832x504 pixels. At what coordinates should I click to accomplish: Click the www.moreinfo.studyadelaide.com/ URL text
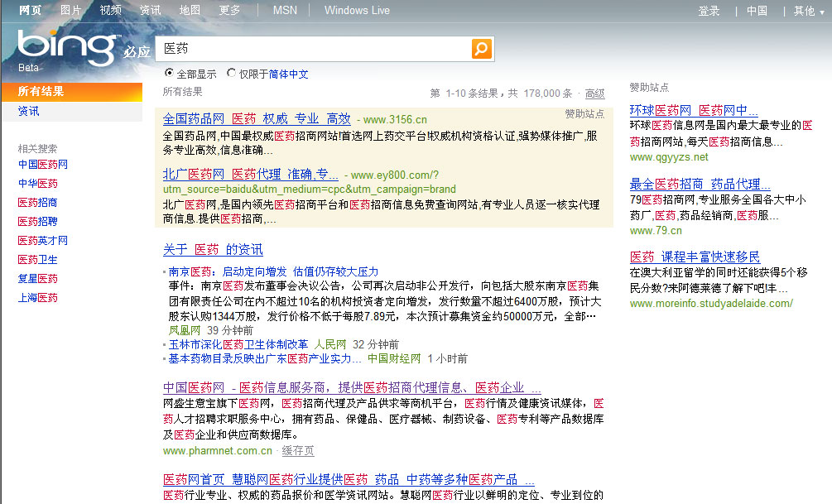coord(712,304)
